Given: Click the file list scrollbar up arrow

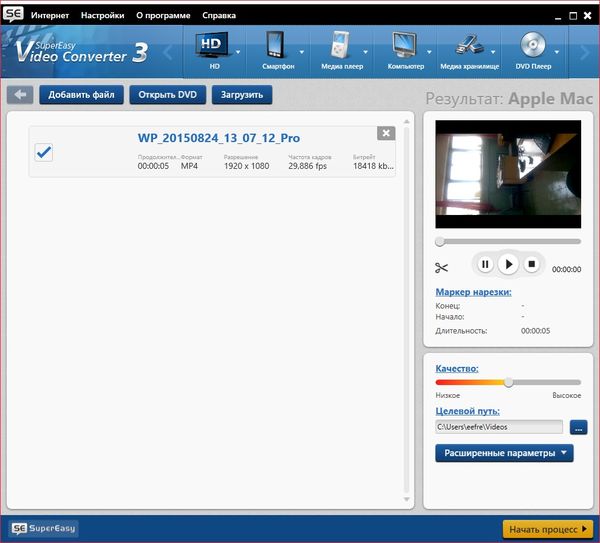Looking at the screenshot, I should tap(406, 122).
